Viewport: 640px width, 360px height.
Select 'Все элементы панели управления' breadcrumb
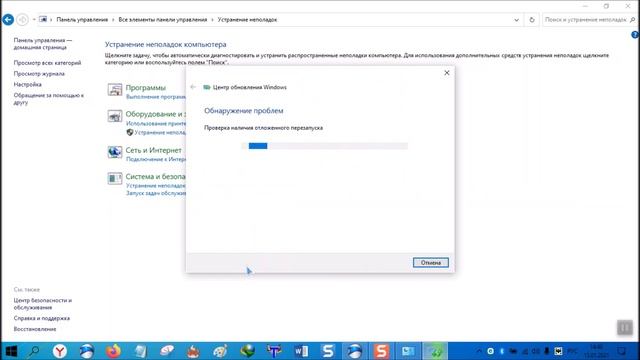tap(162, 20)
